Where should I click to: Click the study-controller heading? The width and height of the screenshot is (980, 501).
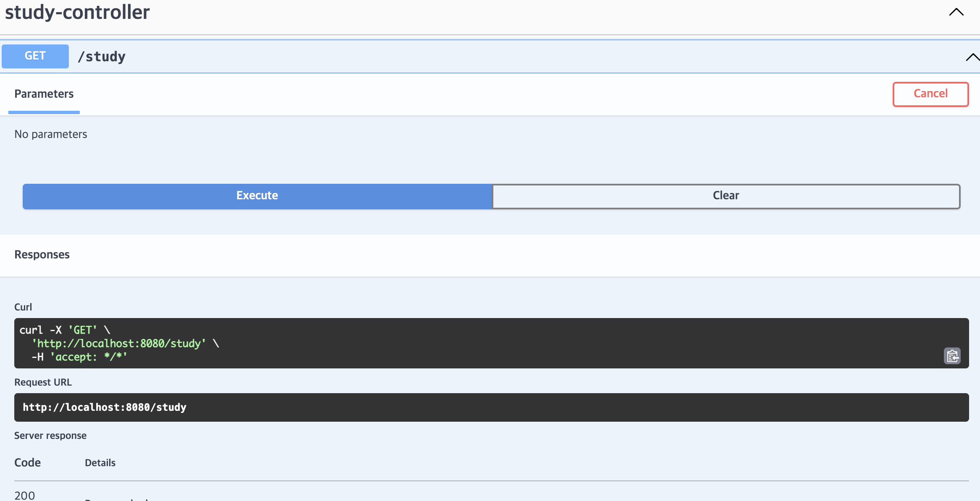[77, 12]
